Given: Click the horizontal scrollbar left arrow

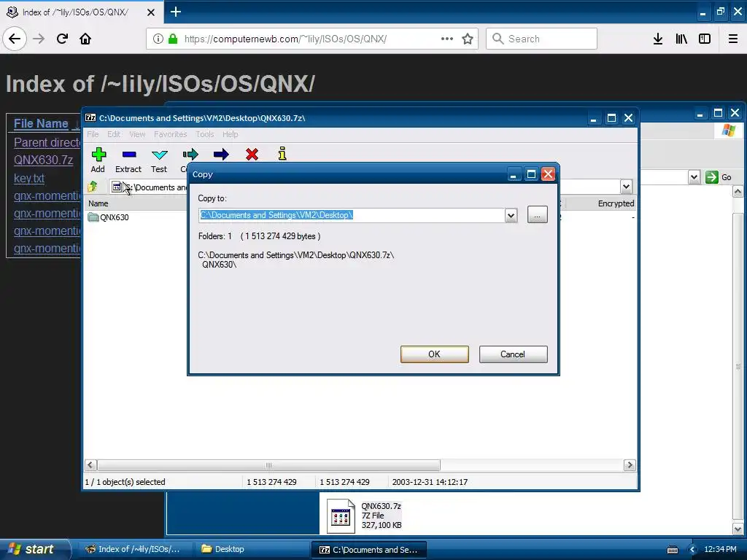Looking at the screenshot, I should pos(90,465).
